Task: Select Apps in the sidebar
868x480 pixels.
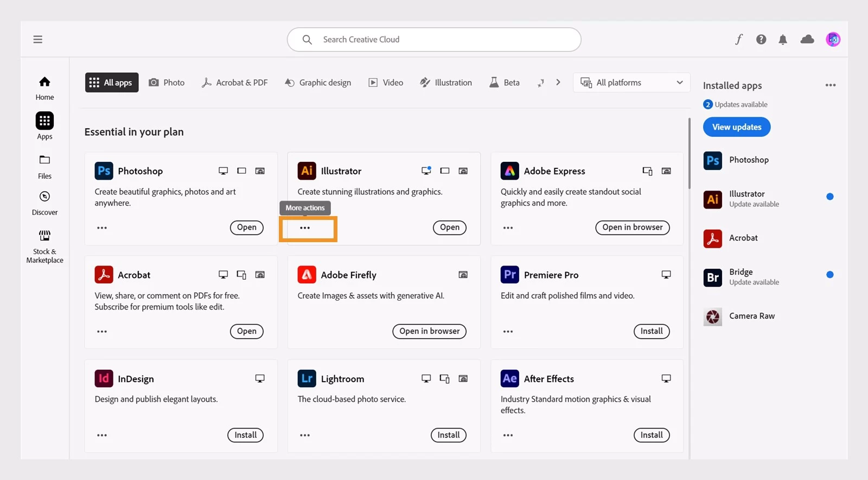Action: tap(44, 126)
